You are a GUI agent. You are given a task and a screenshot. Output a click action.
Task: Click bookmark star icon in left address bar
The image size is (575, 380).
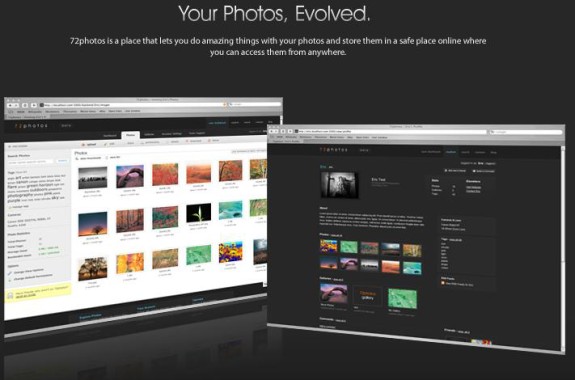point(225,105)
